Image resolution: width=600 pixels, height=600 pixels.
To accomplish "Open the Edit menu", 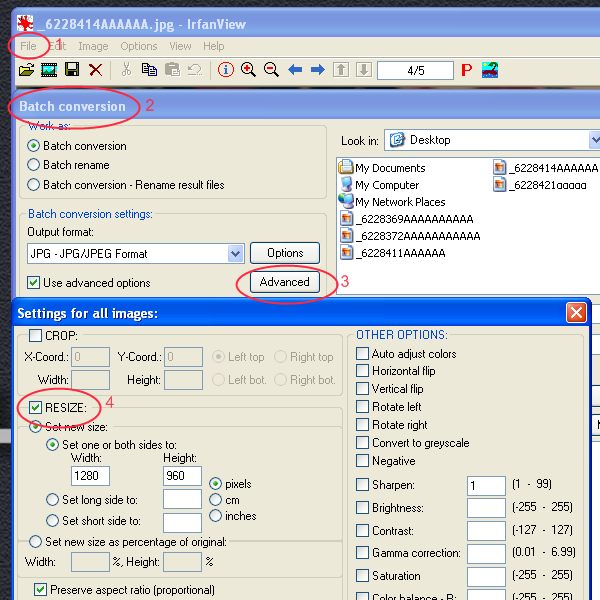I will pos(57,46).
